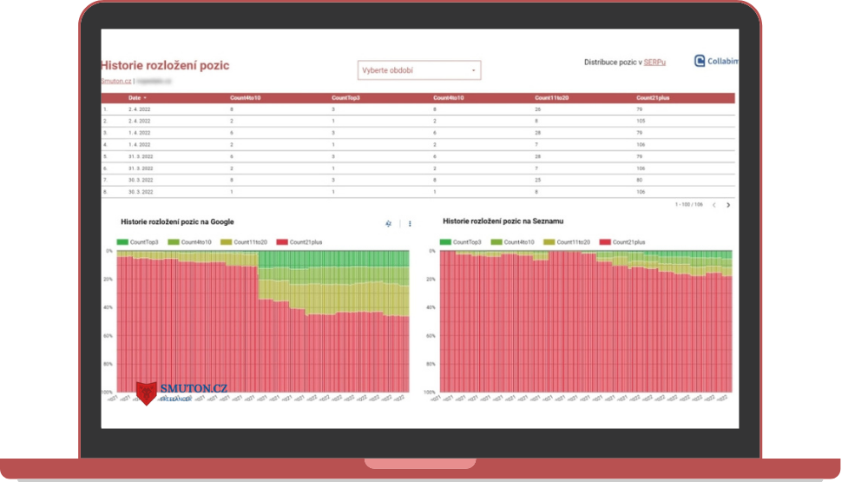Click the date 2. 4. 2022 in row 1
This screenshot has width=868, height=482.
tap(140, 109)
